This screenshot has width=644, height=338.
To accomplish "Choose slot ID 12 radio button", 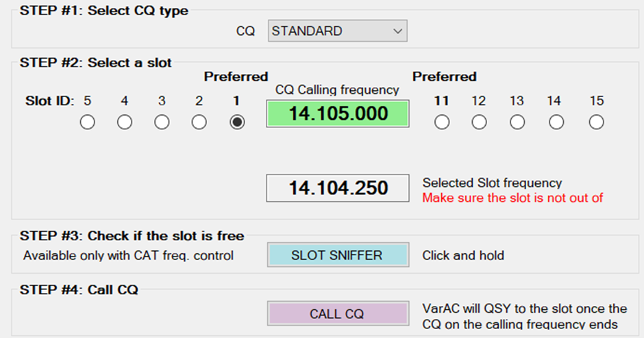I will click(x=479, y=122).
